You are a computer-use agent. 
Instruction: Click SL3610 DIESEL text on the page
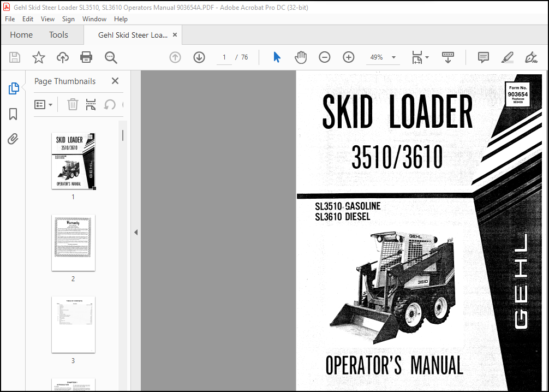pyautogui.click(x=342, y=217)
